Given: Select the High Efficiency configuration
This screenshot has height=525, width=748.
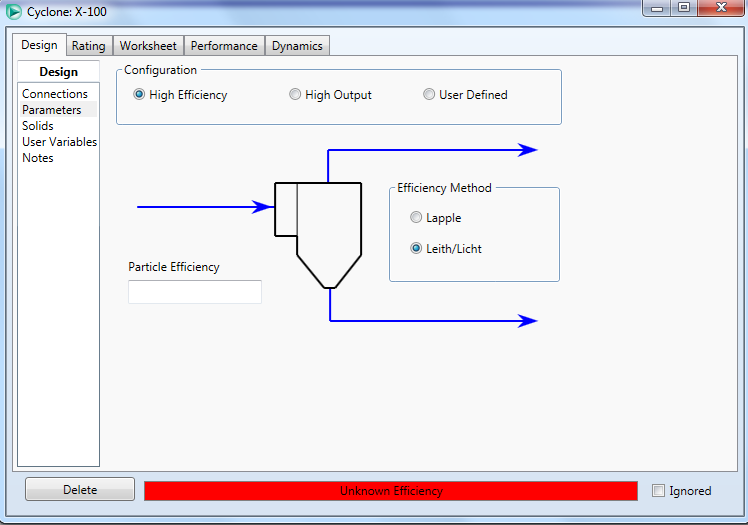Looking at the screenshot, I should [x=139, y=95].
